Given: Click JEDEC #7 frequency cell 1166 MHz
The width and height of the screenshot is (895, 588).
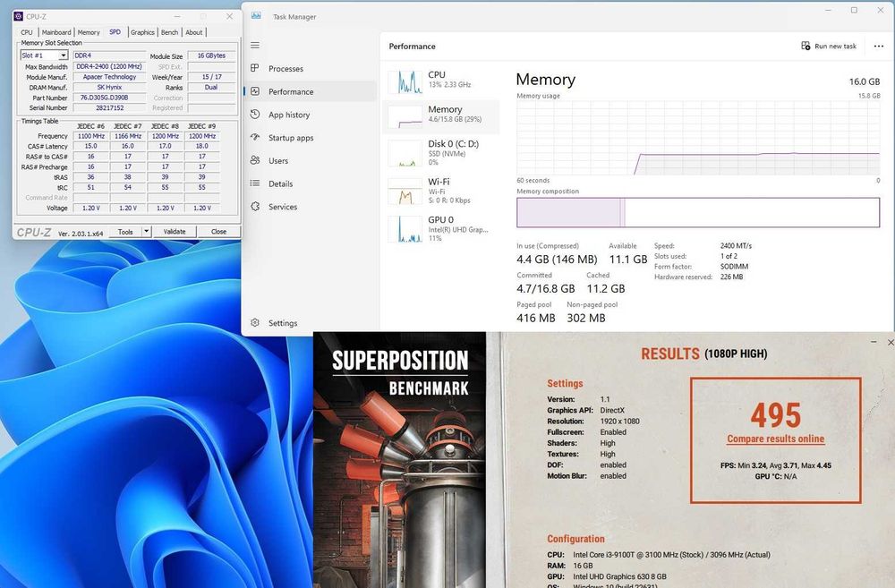Looking at the screenshot, I should [x=128, y=136].
